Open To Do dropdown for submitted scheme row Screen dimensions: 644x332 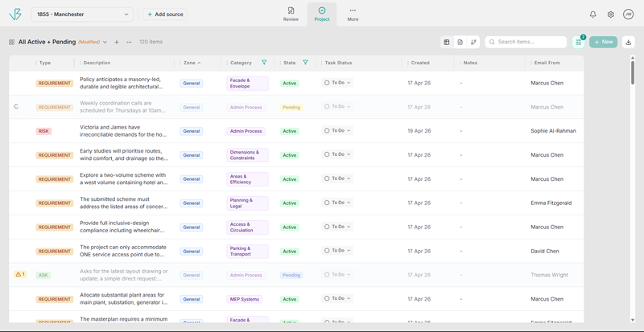337,203
